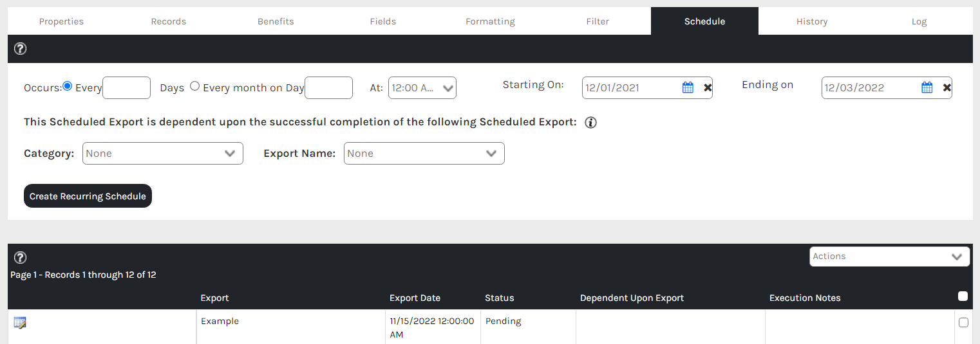Clear the Ending on date

pyautogui.click(x=947, y=88)
